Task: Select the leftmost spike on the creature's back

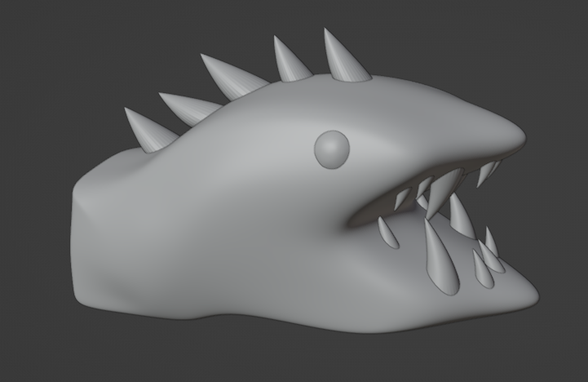Action: tap(147, 131)
